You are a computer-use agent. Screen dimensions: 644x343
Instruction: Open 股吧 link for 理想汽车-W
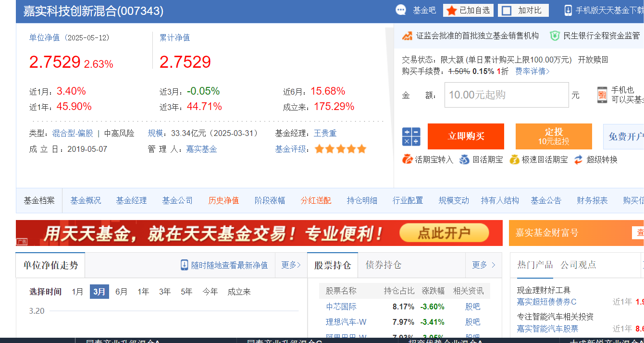click(472, 322)
